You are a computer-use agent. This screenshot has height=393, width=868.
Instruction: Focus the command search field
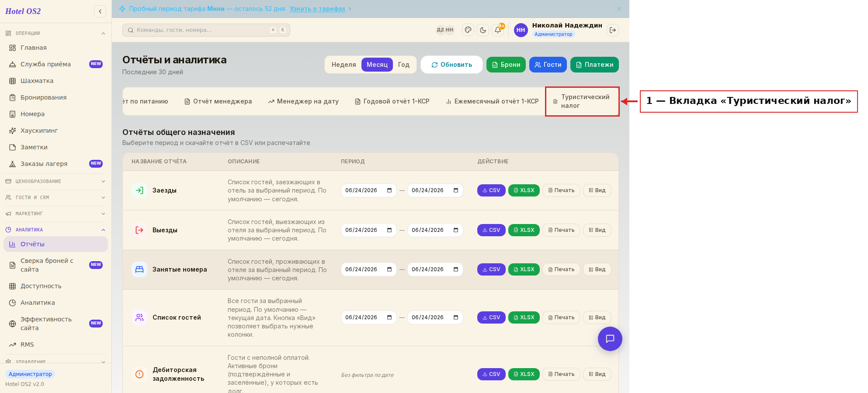206,30
